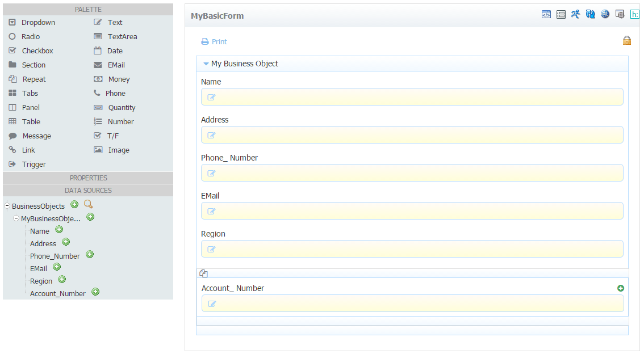Open the code view toolbar icon

tap(546, 14)
